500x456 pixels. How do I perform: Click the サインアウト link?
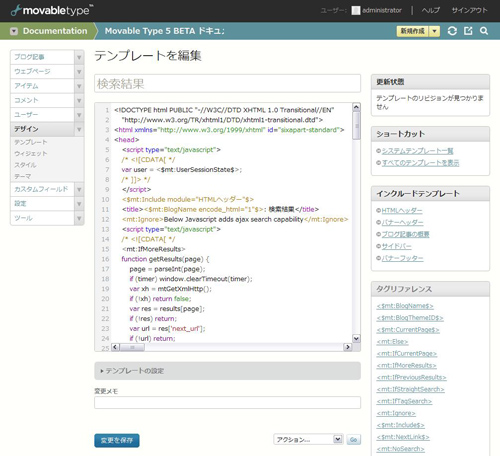469,11
